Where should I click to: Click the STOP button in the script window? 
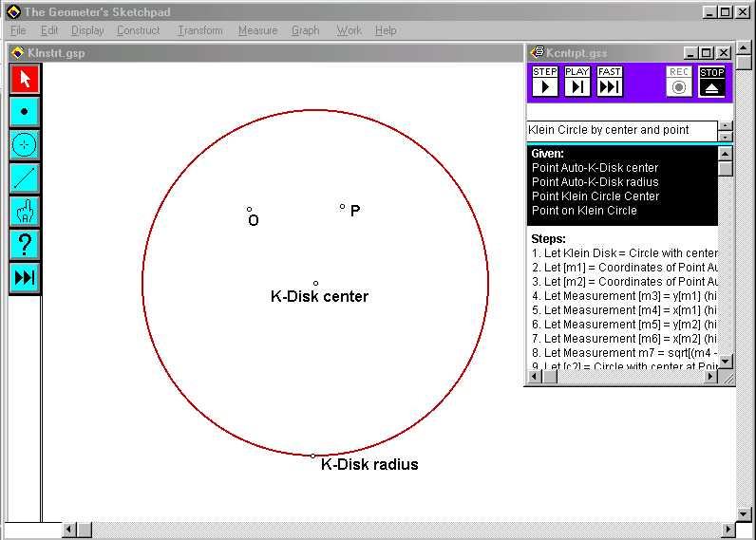[x=711, y=82]
